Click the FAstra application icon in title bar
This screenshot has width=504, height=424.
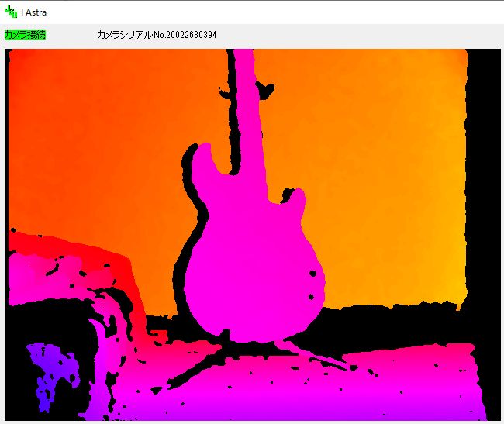point(11,12)
